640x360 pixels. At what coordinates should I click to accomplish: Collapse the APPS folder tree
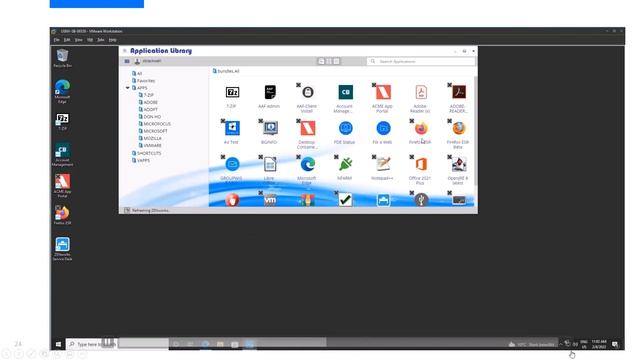click(x=127, y=88)
